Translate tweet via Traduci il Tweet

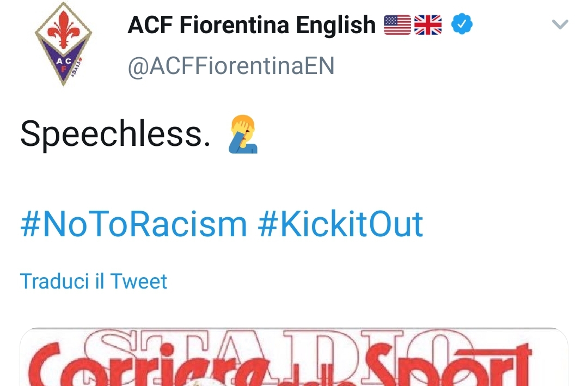click(x=94, y=281)
